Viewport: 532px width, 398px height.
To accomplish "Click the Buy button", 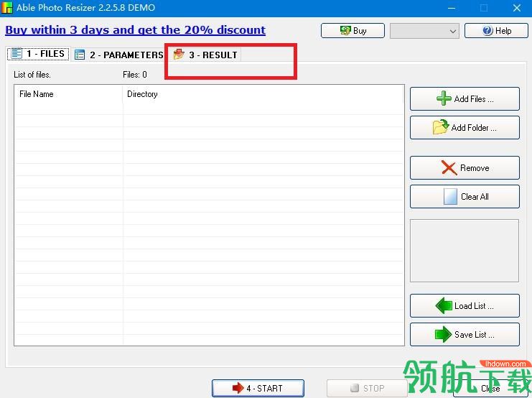I will 353,31.
